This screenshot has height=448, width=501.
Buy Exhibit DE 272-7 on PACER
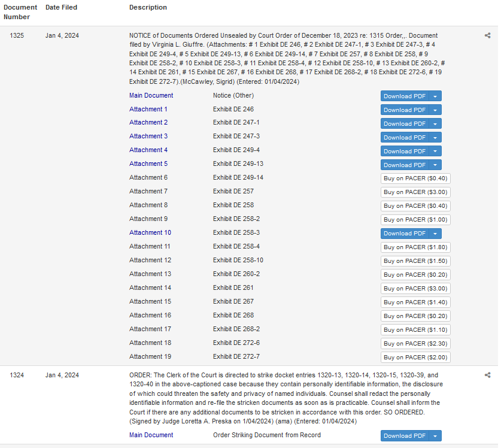(x=415, y=357)
